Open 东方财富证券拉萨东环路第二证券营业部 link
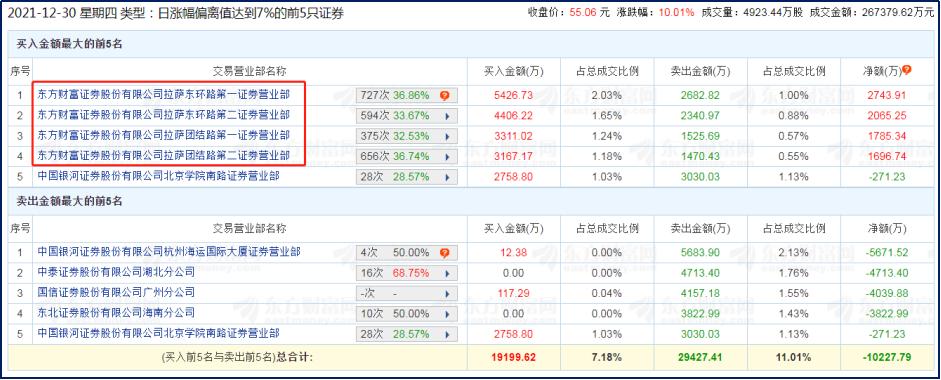This screenshot has height=380, width=941. click(163, 115)
